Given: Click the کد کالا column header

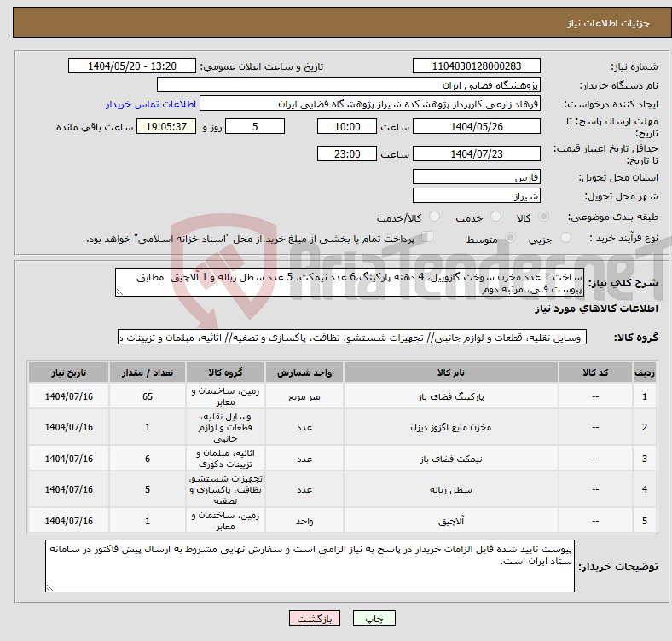Looking at the screenshot, I should point(595,372).
